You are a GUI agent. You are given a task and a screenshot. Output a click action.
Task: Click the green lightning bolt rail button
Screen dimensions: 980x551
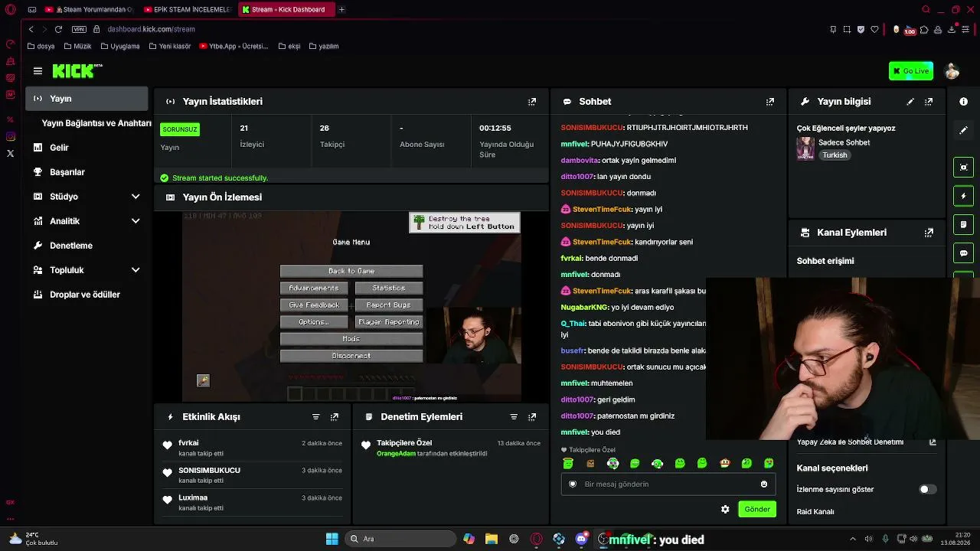click(963, 196)
